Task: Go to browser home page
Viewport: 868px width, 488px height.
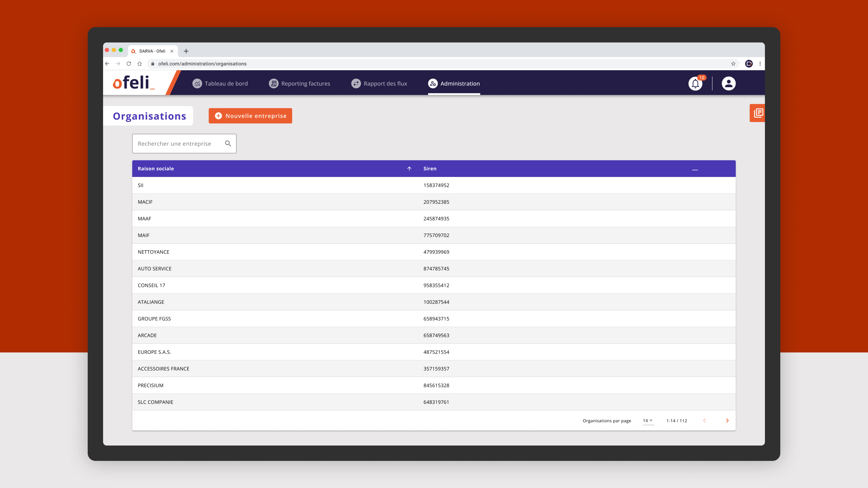Action: (x=139, y=64)
